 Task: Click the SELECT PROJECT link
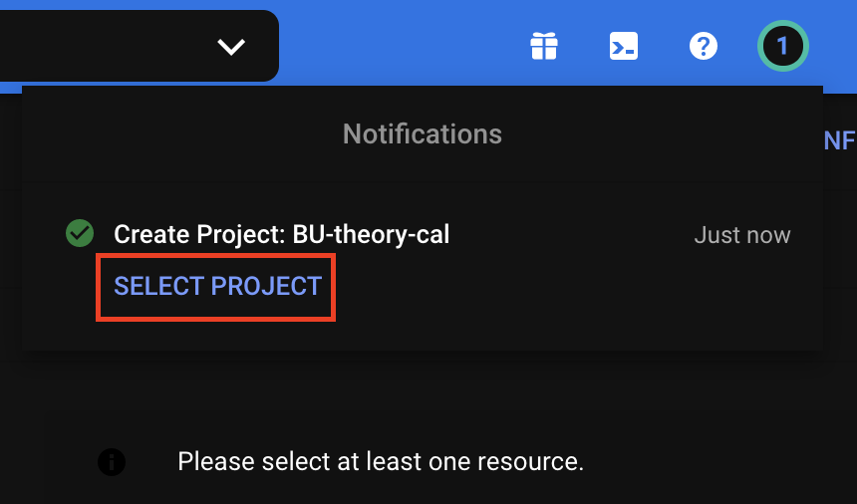tap(217, 286)
